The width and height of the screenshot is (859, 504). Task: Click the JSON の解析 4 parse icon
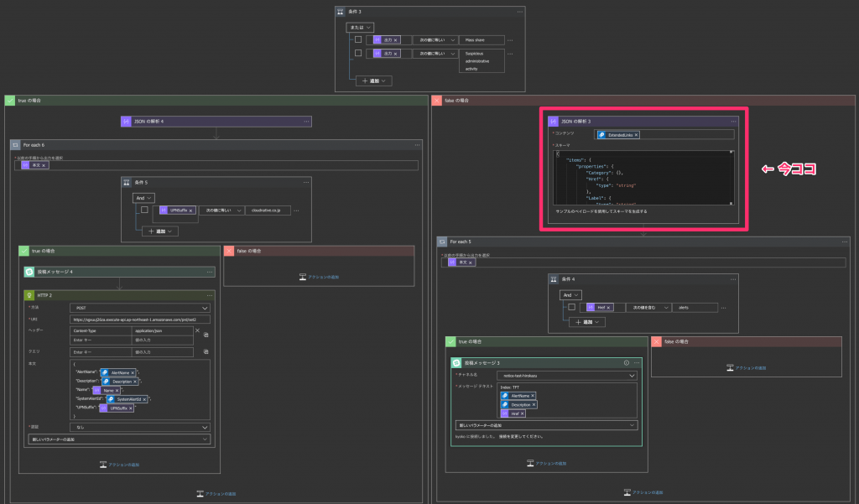(x=126, y=122)
